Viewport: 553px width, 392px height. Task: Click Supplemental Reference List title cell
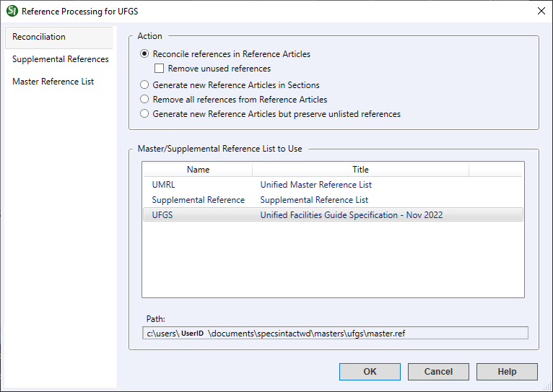[314, 200]
